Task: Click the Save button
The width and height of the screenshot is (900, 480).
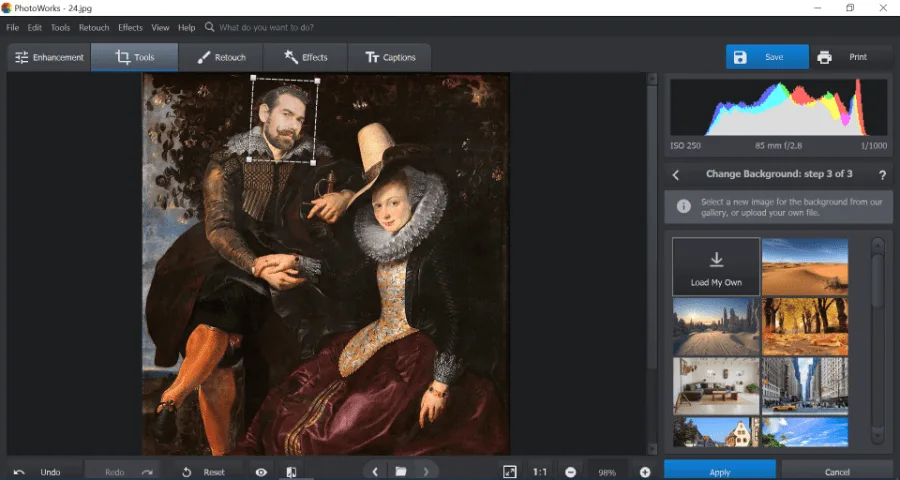Action: pos(767,57)
